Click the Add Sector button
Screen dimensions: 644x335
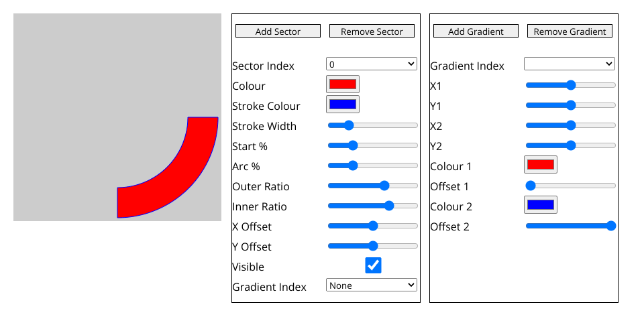click(x=278, y=31)
